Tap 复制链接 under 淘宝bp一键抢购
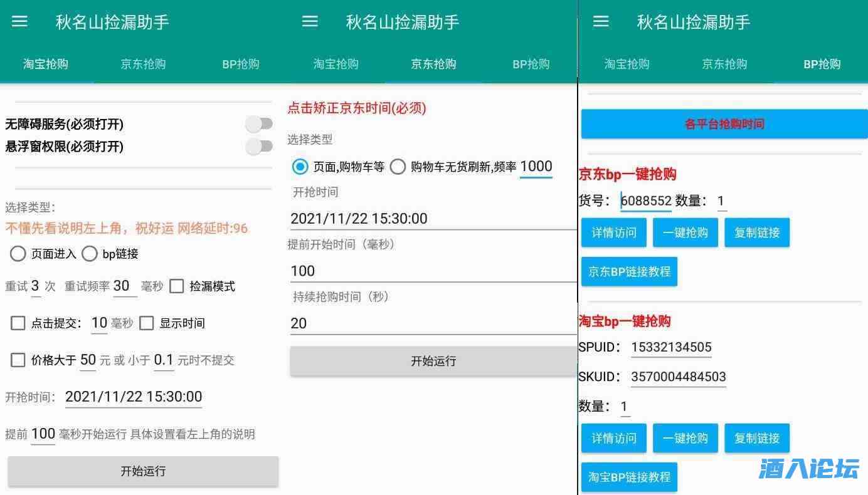868x495 pixels. pyautogui.click(x=757, y=438)
